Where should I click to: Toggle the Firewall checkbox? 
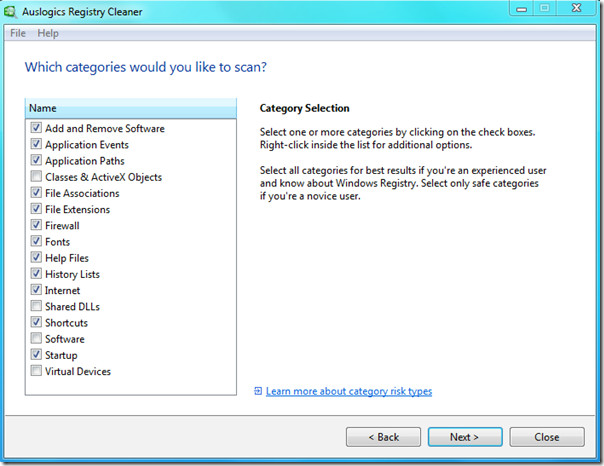point(36,225)
